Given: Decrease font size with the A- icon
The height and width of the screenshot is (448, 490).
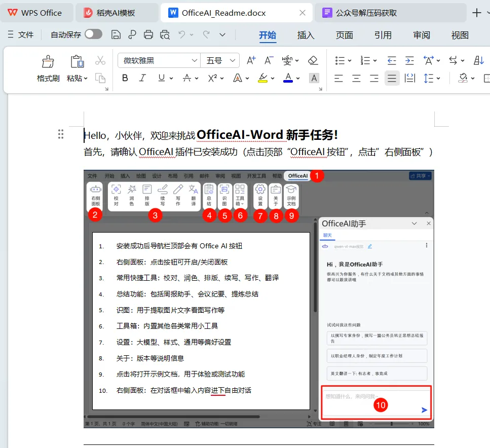Looking at the screenshot, I should 269,60.
